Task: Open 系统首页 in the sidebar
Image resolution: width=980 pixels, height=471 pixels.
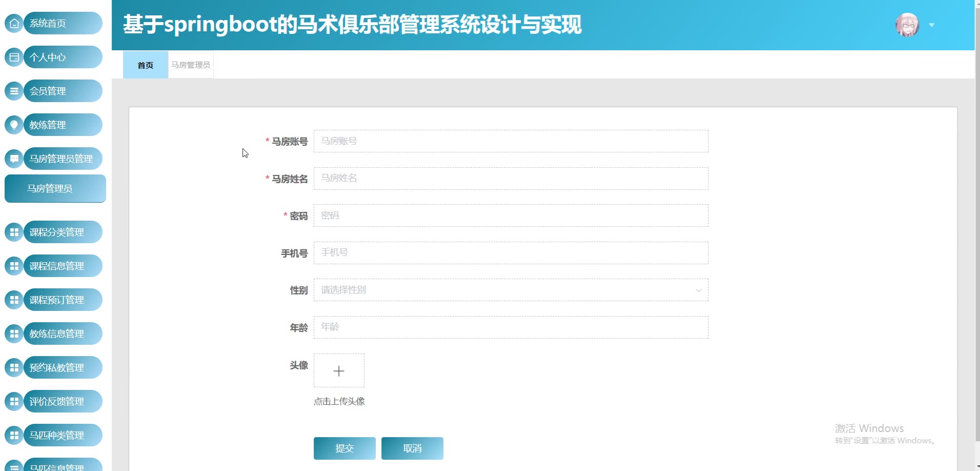Action: point(63,23)
